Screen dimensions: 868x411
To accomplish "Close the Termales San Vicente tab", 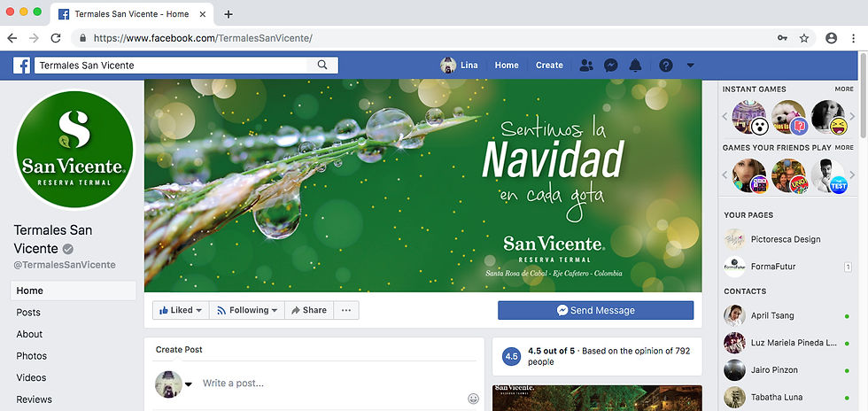I will click(204, 14).
